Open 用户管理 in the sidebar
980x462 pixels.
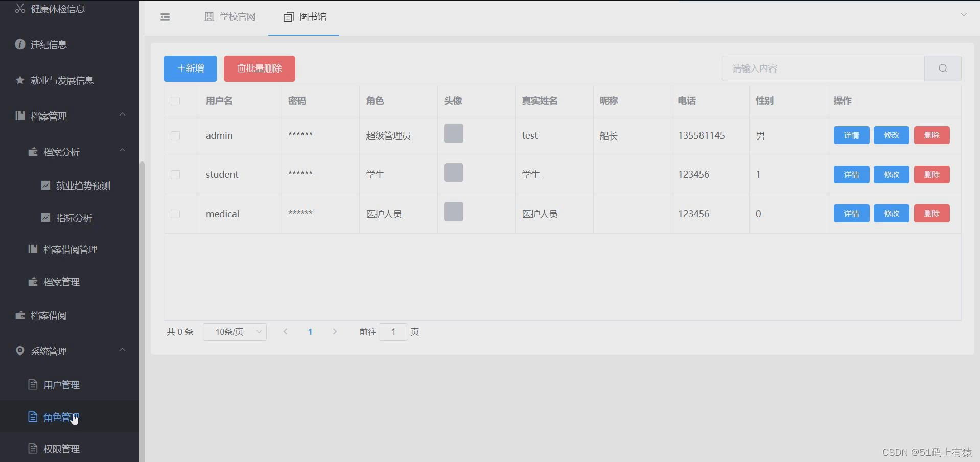tap(69, 384)
